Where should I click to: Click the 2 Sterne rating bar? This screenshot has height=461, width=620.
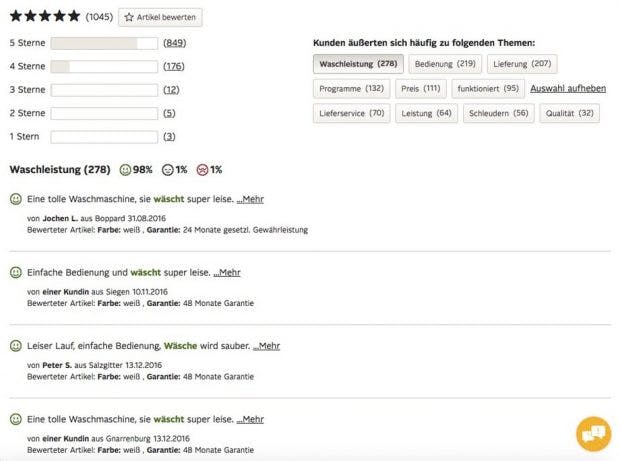pos(104,113)
